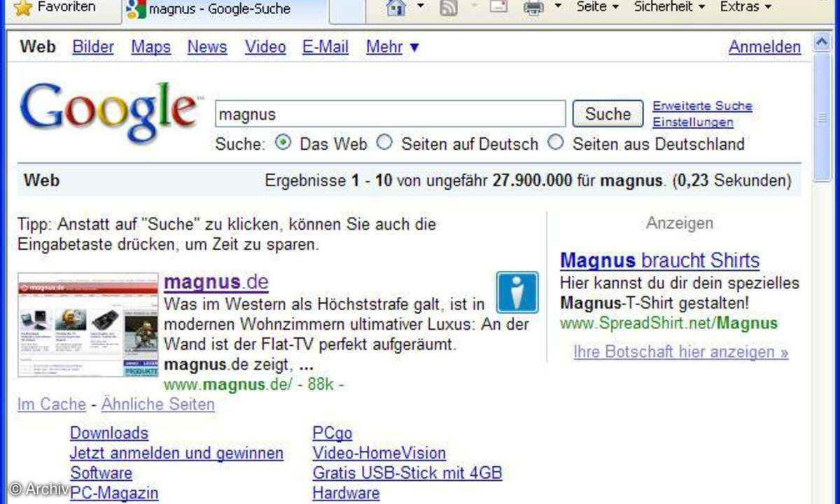Click the Home icon in toolbar
The image size is (840, 504).
pyautogui.click(x=396, y=8)
